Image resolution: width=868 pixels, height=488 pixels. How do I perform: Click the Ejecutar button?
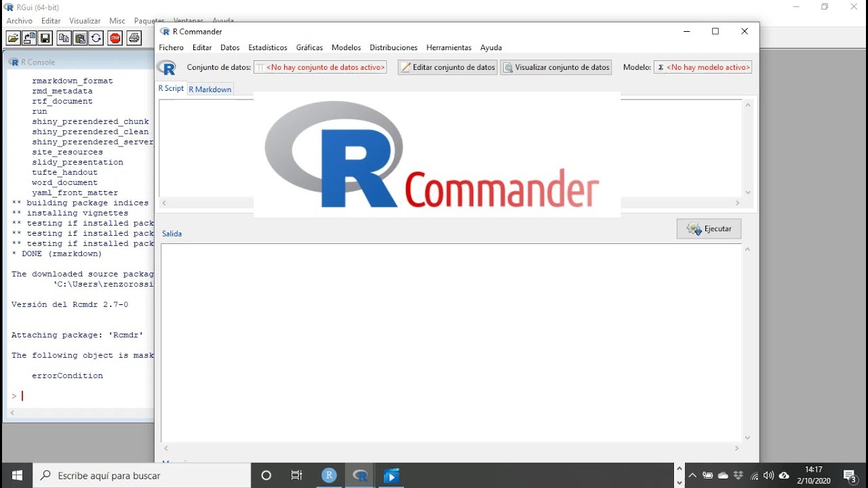tap(709, 229)
